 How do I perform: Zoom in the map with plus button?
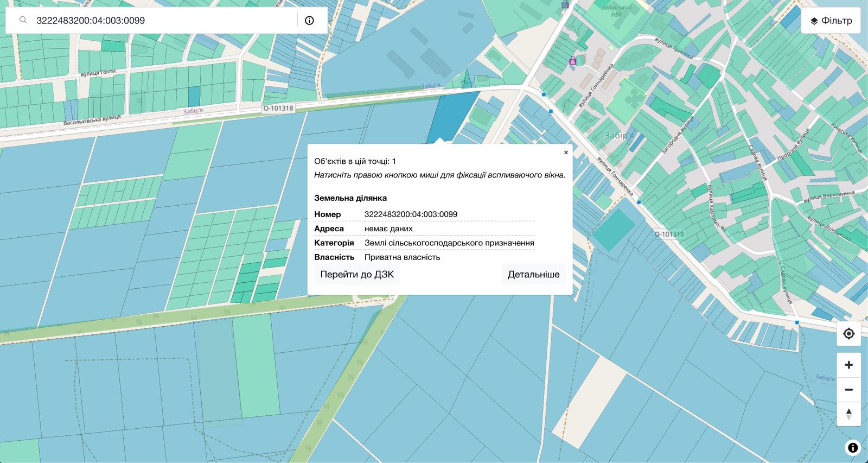(848, 365)
